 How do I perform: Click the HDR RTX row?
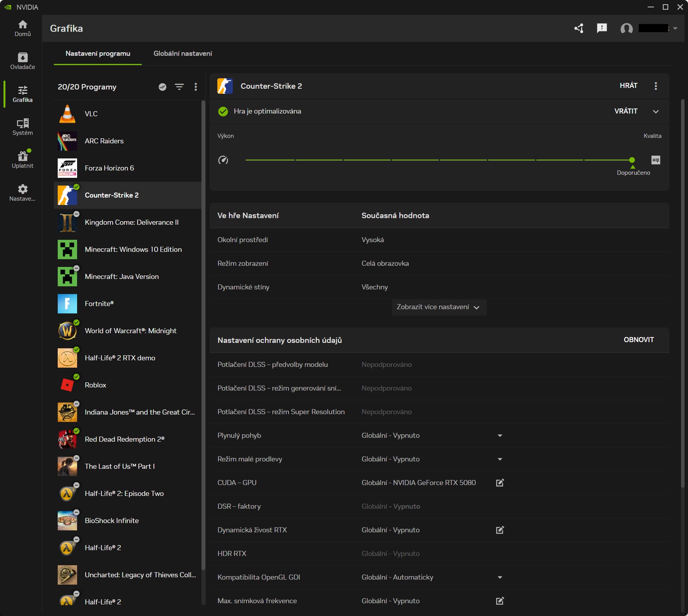tap(439, 554)
